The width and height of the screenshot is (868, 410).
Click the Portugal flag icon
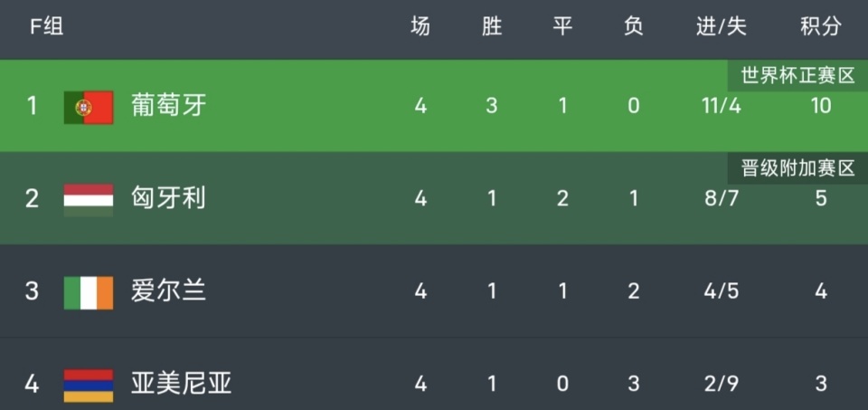tap(88, 107)
